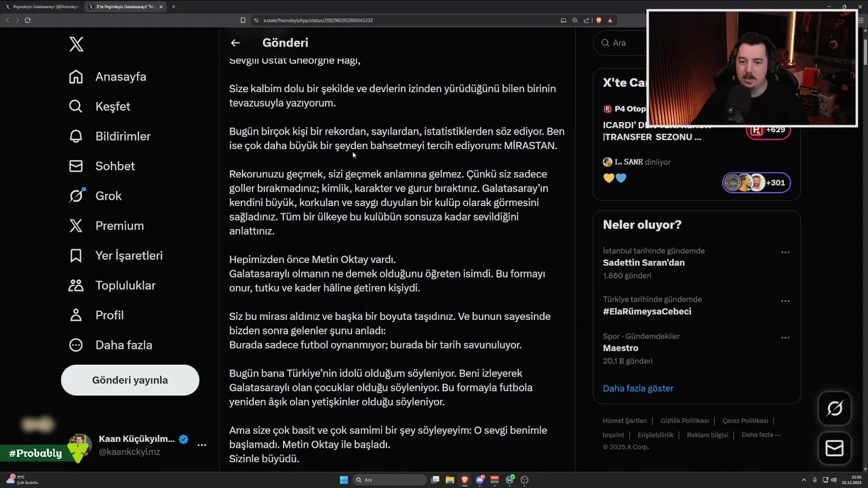Open the Gizlilik Politikası link

click(x=684, y=421)
